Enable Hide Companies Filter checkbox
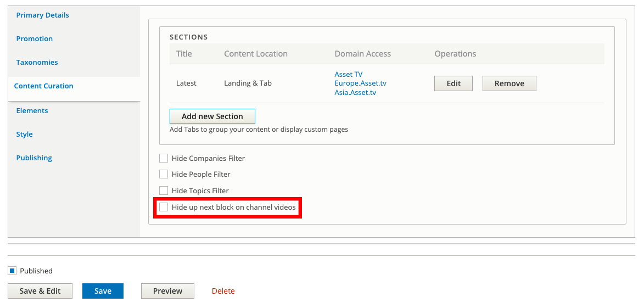Screen dimensions: 644x308 pyautogui.click(x=164, y=158)
